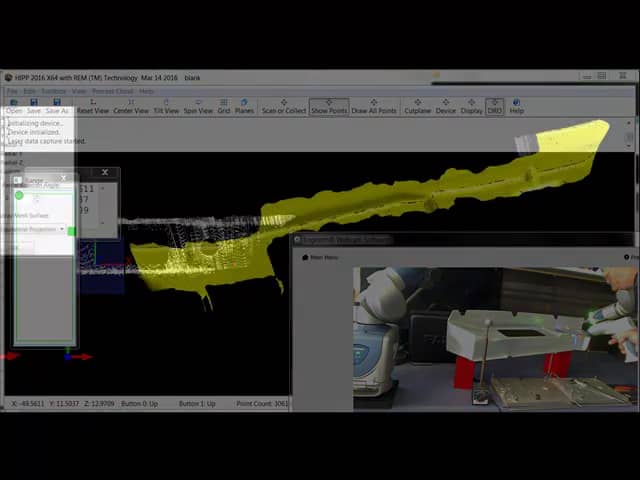Viewport: 640px width, 480px height.
Task: Open the Device toolbar option
Action: point(445,106)
